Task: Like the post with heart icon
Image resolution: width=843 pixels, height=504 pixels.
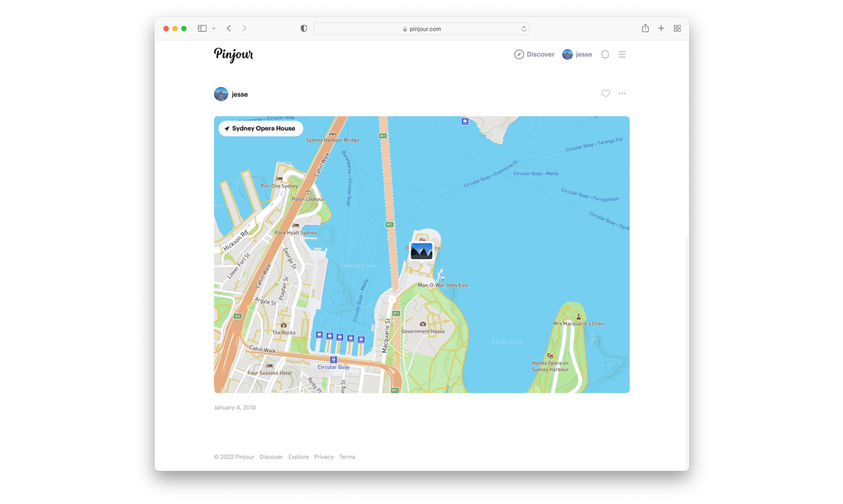Action: (605, 94)
